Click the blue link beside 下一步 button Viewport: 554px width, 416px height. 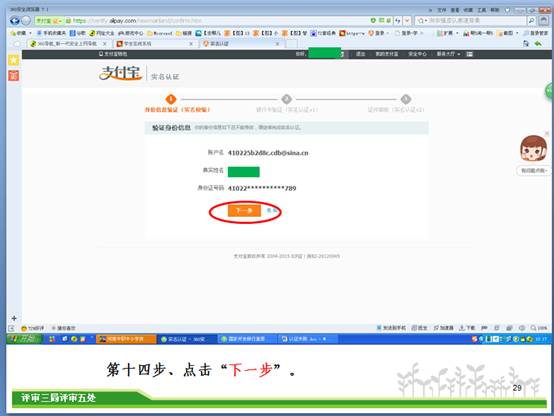click(x=271, y=210)
